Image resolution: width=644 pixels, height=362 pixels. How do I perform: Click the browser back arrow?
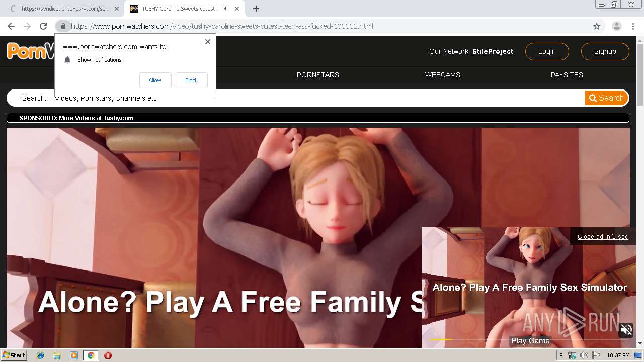pos(11,26)
